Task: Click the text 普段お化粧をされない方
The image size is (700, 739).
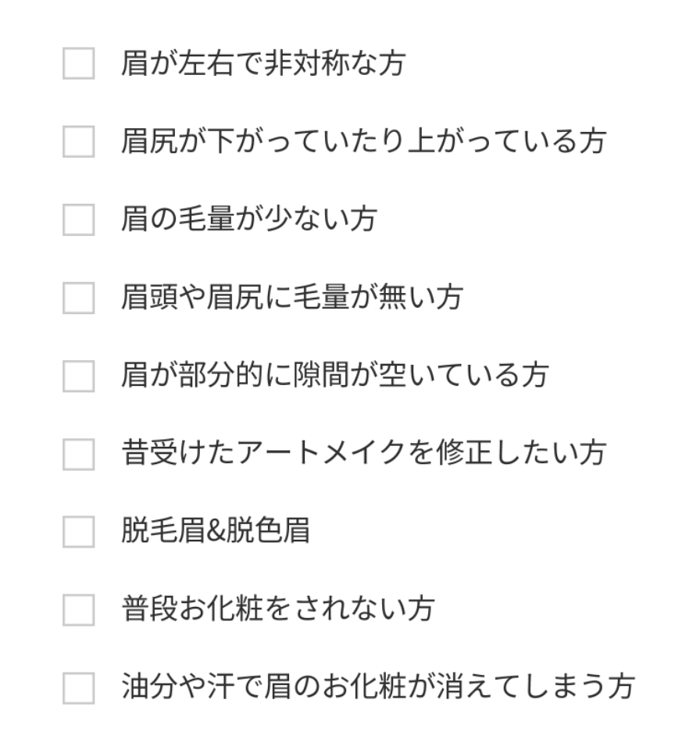Action: click(x=277, y=609)
